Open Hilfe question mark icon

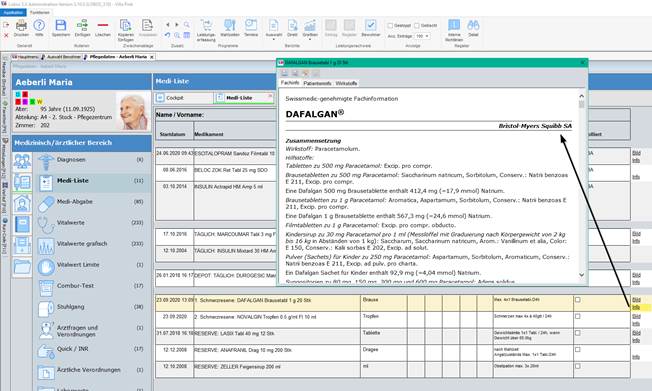(39, 25)
